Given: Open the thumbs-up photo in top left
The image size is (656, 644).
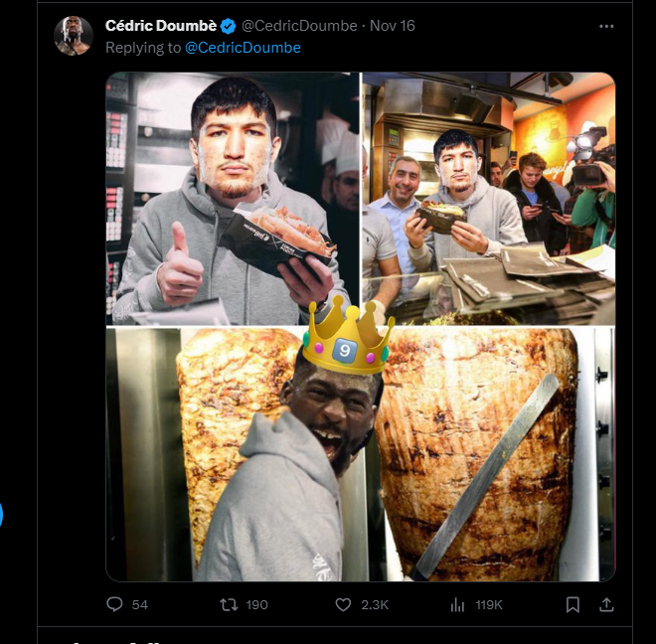Looking at the screenshot, I should 232,199.
